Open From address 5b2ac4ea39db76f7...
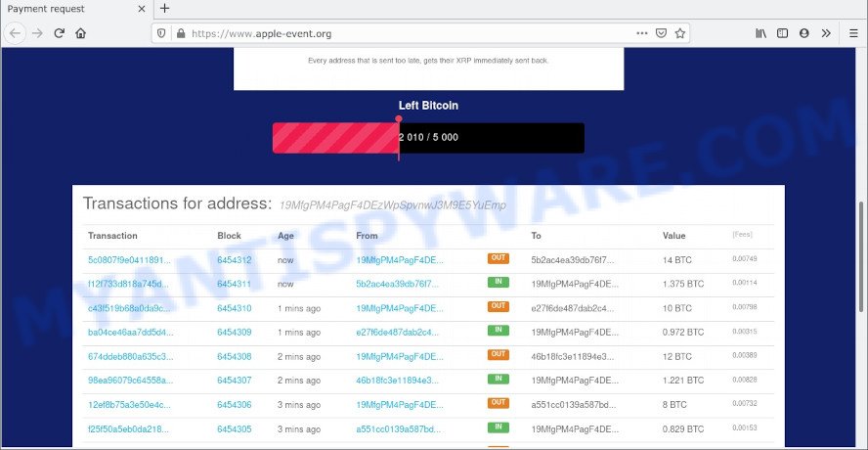The image size is (868, 450). tap(398, 284)
